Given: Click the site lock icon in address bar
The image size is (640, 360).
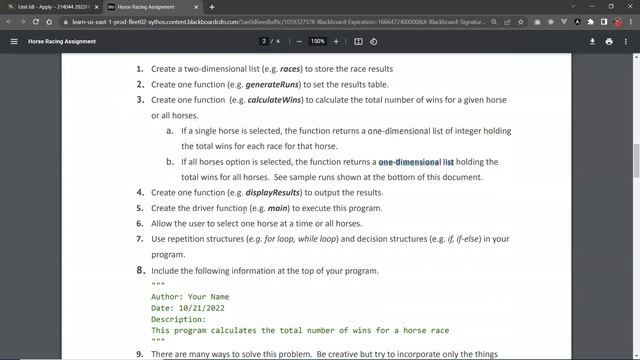Looking at the screenshot, I should [66, 22].
